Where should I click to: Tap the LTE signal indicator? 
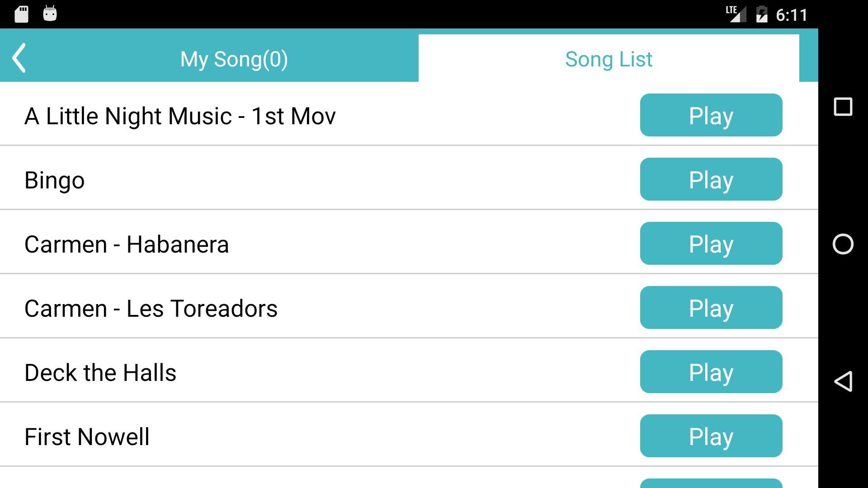coord(736,14)
